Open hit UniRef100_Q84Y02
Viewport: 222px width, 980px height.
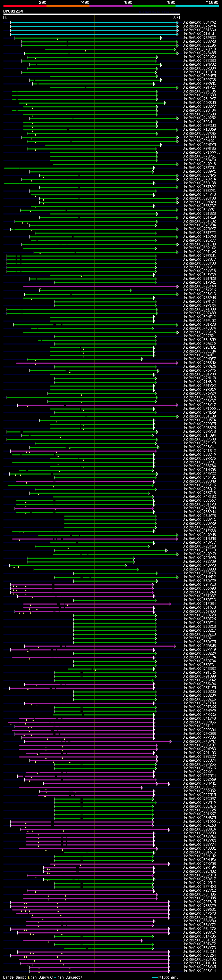(x=199, y=23)
